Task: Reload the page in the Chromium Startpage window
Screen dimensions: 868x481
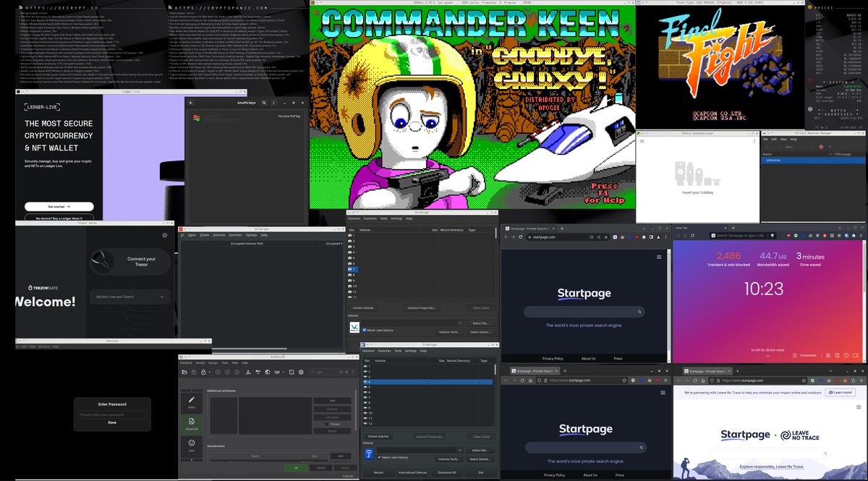Action: pyautogui.click(x=520, y=237)
